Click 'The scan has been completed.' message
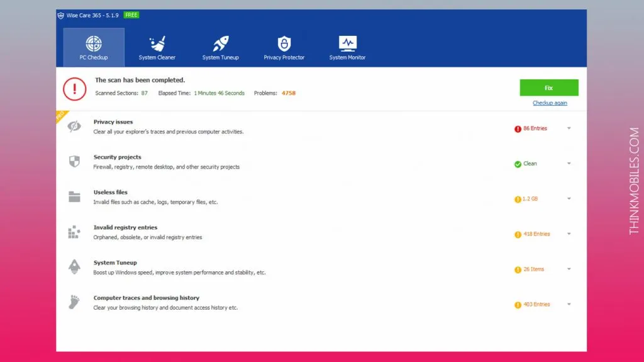Viewport: 644px width, 362px height. click(140, 80)
